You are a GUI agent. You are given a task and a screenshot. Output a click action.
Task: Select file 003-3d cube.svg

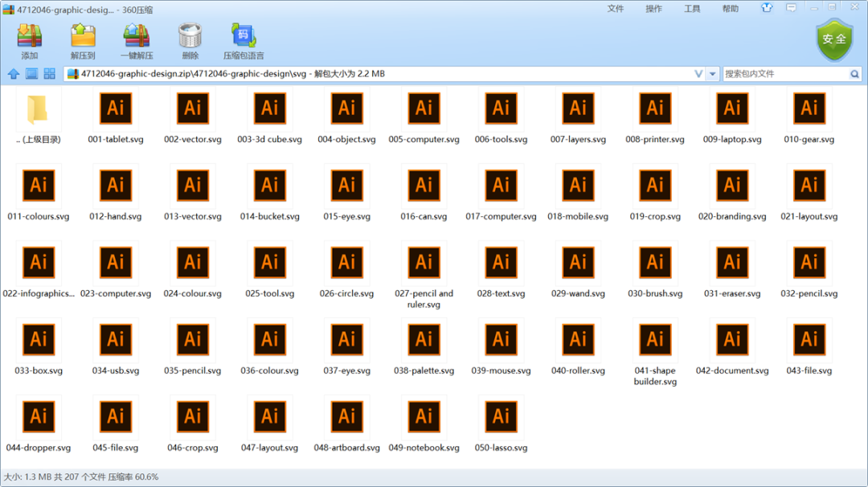coord(269,117)
